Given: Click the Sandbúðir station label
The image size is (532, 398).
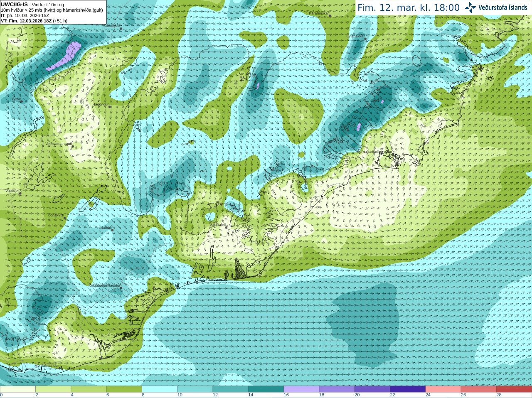Looking at the screenshot, I should tap(112, 26).
